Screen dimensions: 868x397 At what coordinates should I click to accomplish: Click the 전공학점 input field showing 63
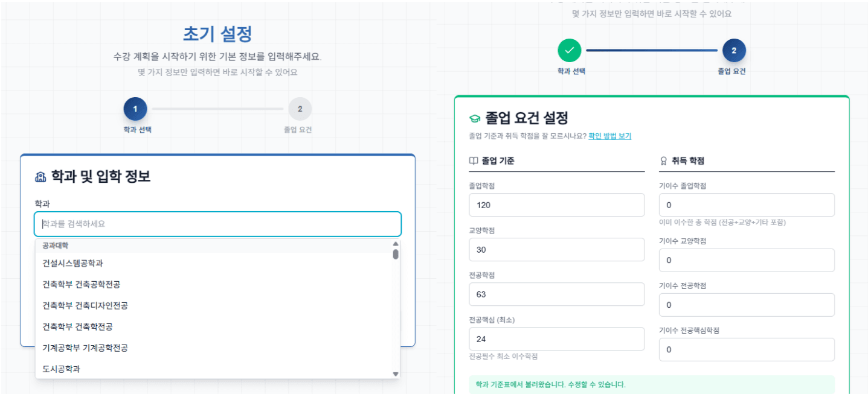(556, 294)
